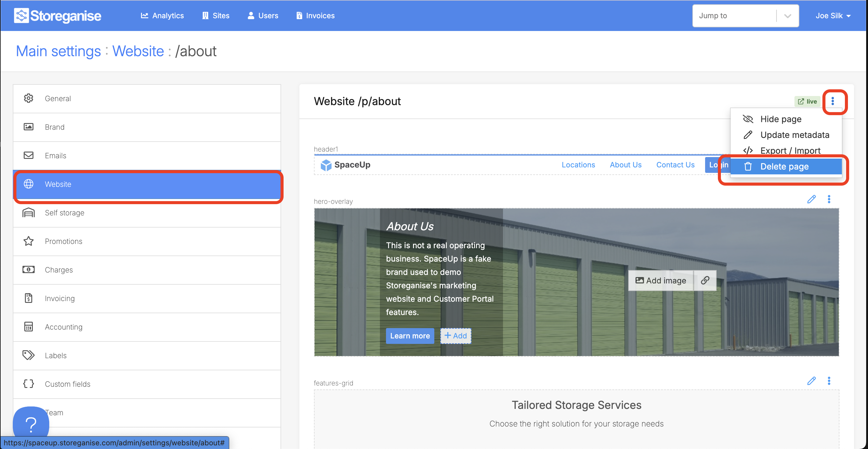The image size is (868, 449).
Task: Click the Learn more button
Action: point(410,335)
